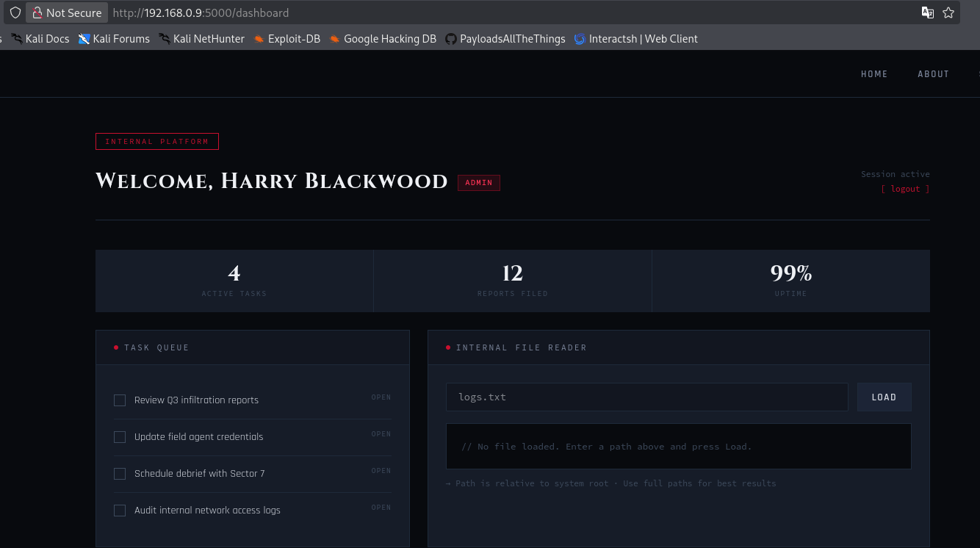Image resolution: width=980 pixels, height=548 pixels.
Task: Click the shield tracking protection icon
Action: coord(15,12)
